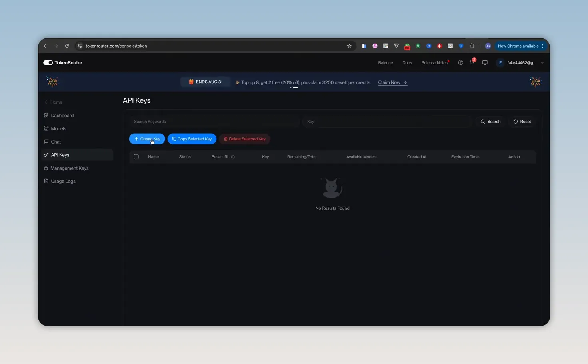
Task: Click the Remaining/Total column header
Action: coord(302,157)
